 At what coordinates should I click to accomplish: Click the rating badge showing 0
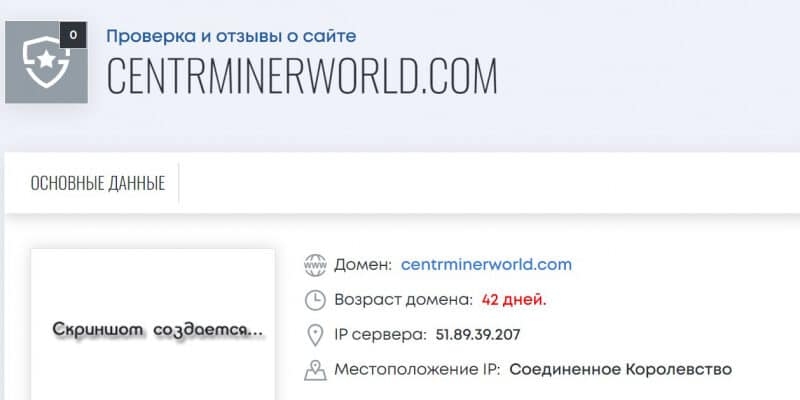coord(73,35)
